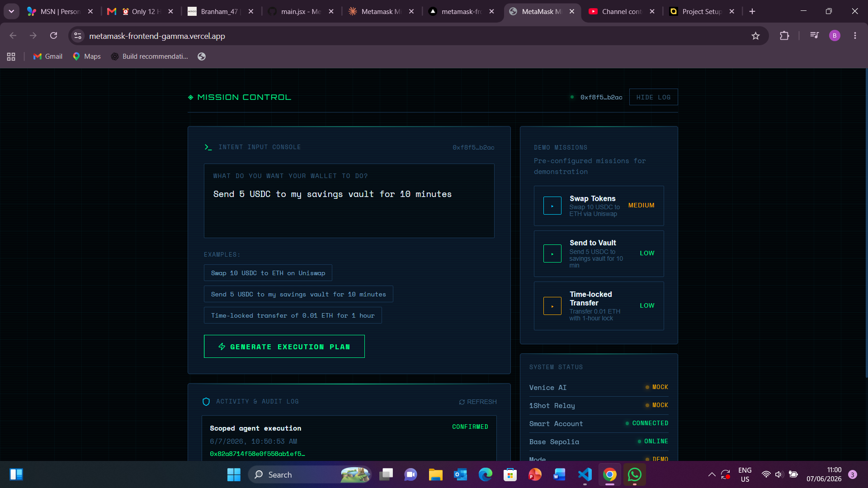Image resolution: width=868 pixels, height=488 pixels.
Task: Click the address bar URL
Action: (157, 36)
